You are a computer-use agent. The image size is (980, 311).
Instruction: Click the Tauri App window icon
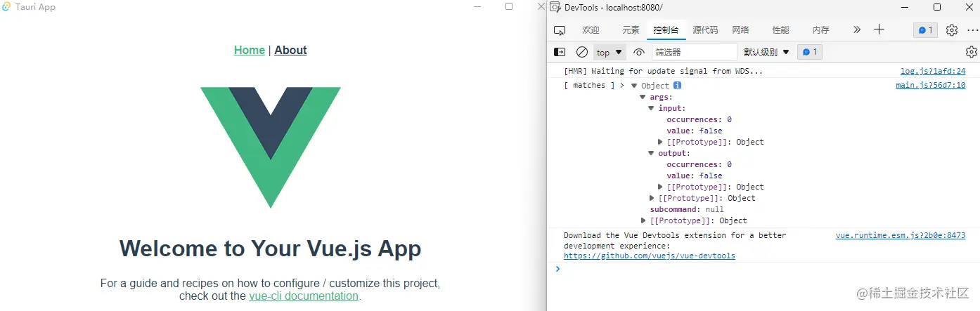[6, 7]
